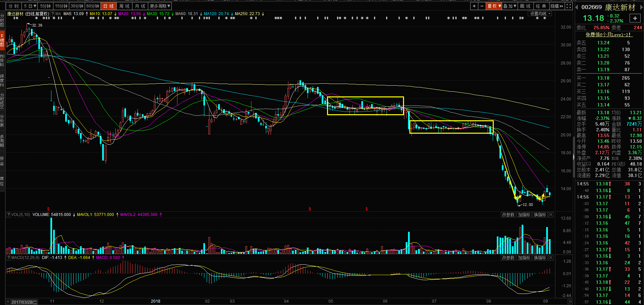Open the VOL indicator help question mark

pos(8,215)
